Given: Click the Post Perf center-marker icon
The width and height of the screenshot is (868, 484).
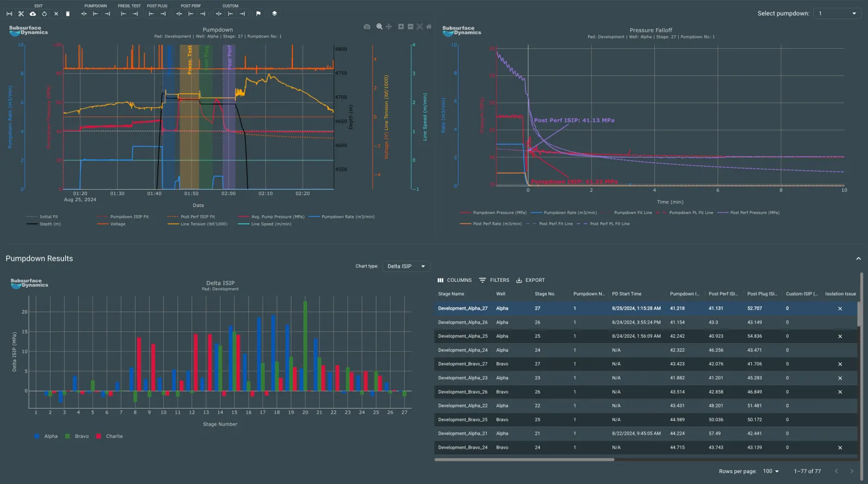Looking at the screenshot, I should tap(179, 14).
